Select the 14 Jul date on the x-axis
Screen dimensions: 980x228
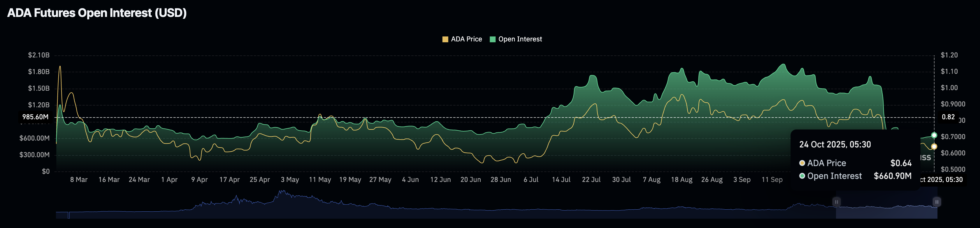tap(561, 180)
